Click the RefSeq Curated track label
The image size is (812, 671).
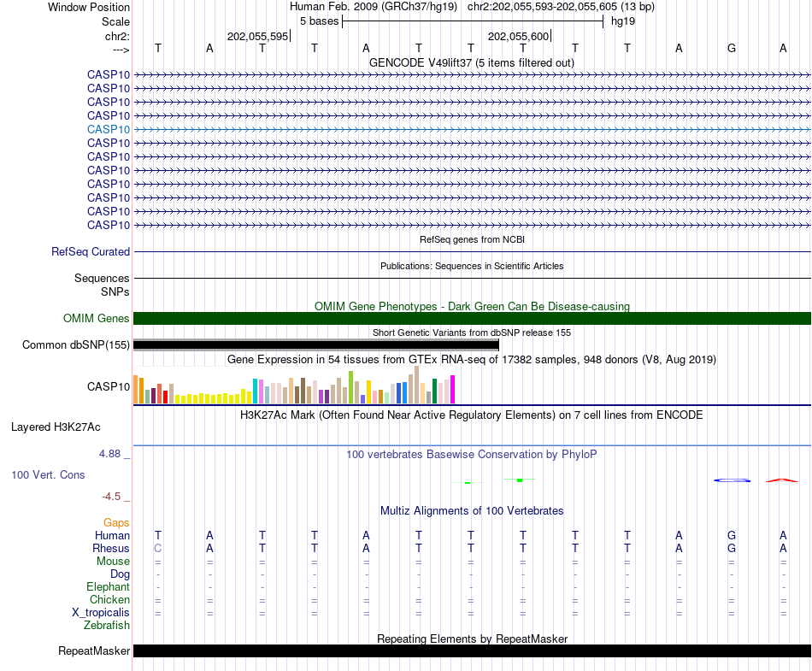click(90, 251)
